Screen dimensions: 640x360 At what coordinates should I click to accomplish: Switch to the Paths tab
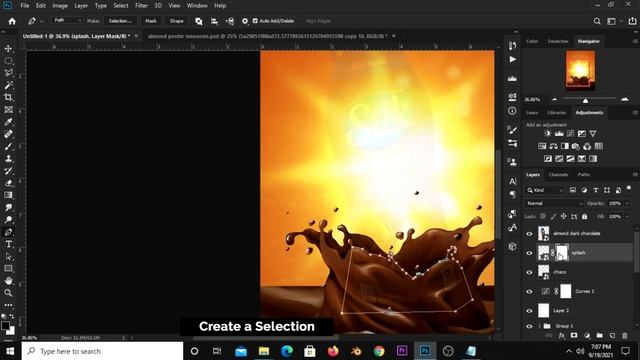[x=584, y=175]
